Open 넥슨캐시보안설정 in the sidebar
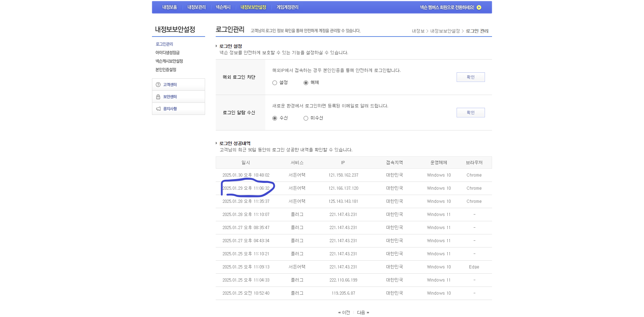 [169, 61]
